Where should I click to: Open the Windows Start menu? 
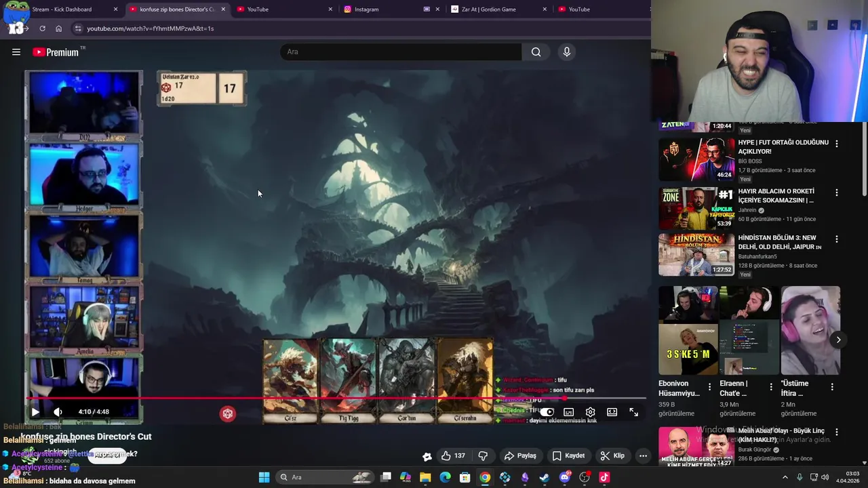tap(264, 477)
